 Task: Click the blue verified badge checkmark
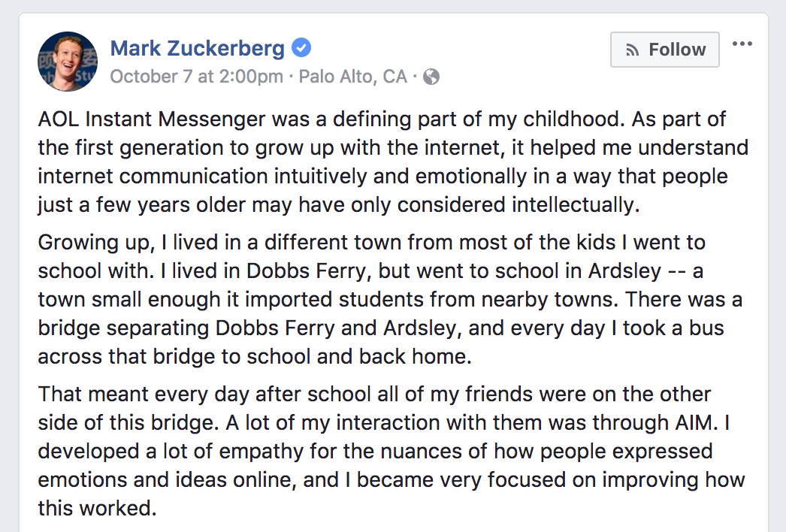[301, 47]
